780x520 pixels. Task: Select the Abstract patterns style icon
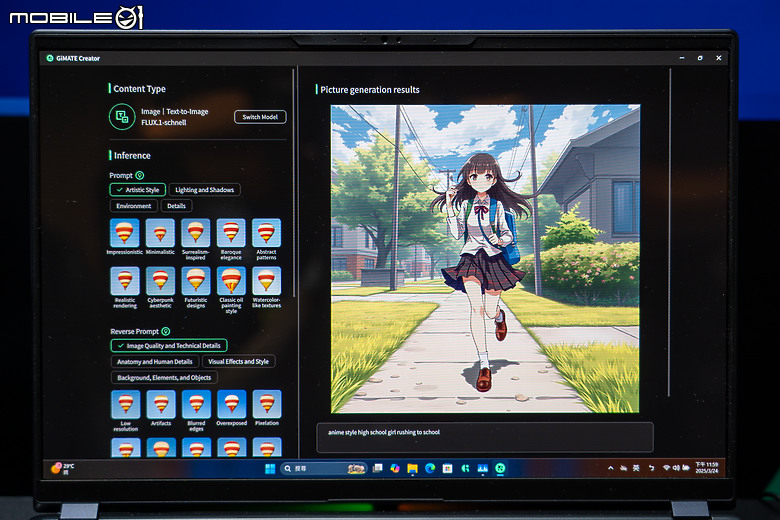[x=266, y=233]
